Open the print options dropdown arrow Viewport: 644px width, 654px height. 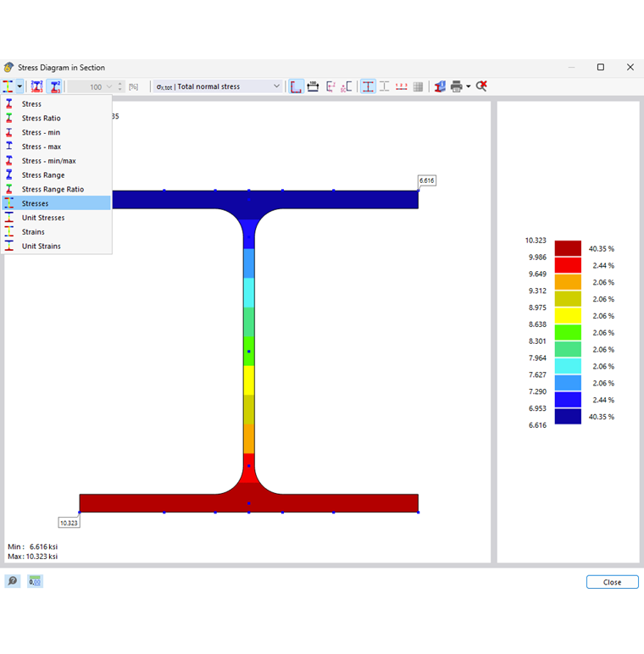coord(469,86)
